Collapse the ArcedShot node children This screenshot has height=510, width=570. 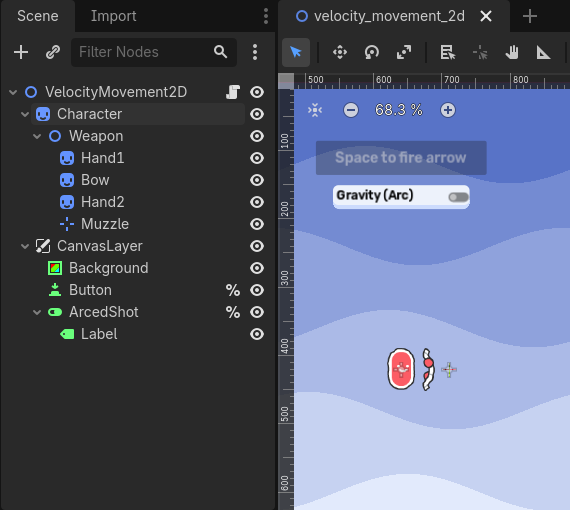[37, 312]
